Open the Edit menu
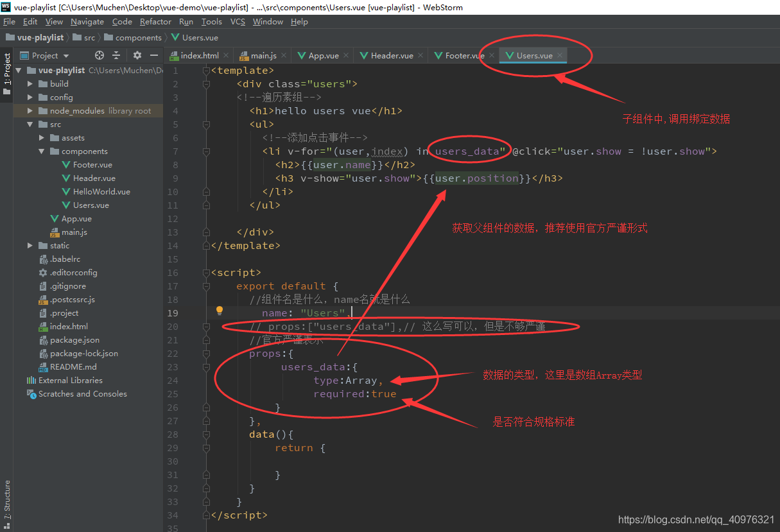Viewport: 780px width, 532px height. click(x=30, y=22)
